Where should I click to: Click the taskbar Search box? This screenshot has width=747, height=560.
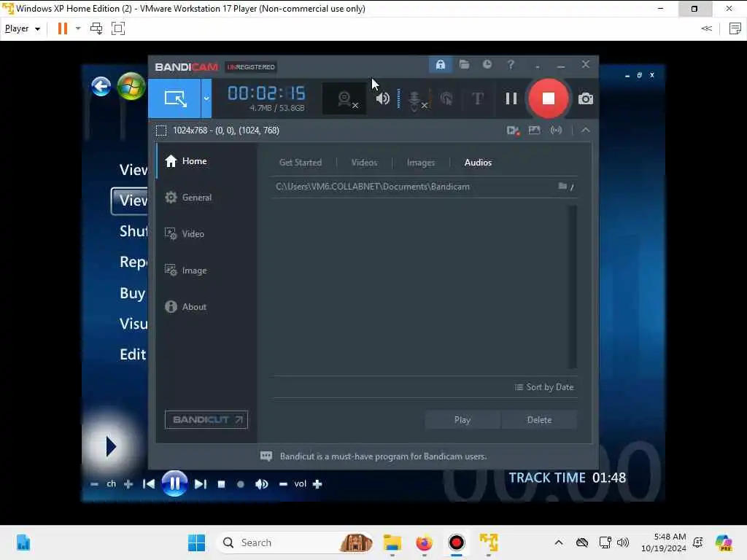pos(294,542)
